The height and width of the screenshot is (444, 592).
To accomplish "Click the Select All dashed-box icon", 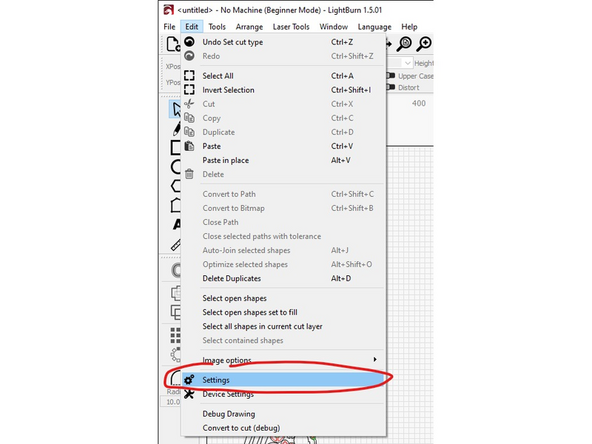I will point(189,76).
